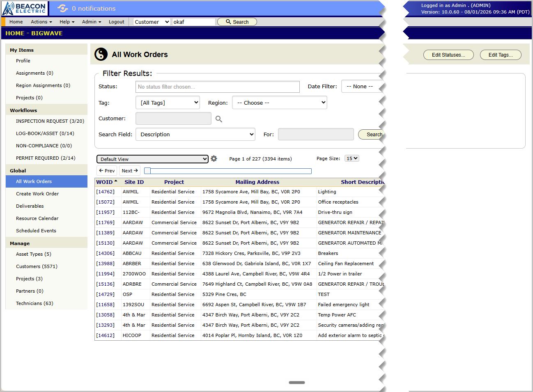Image resolution: width=533 pixels, height=392 pixels.
Task: Open work order [15072]
Action: 106,202
